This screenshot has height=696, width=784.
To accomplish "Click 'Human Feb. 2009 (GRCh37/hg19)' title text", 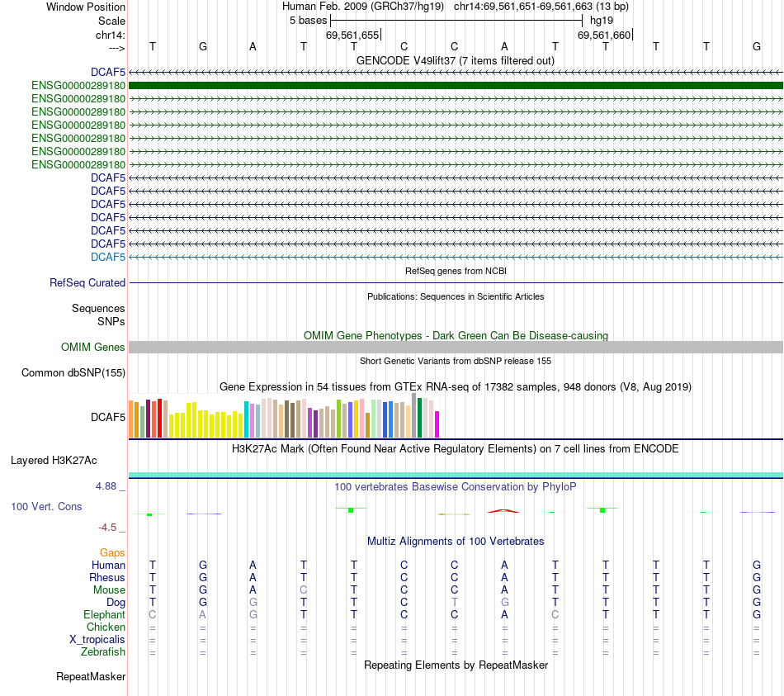I will [x=363, y=7].
